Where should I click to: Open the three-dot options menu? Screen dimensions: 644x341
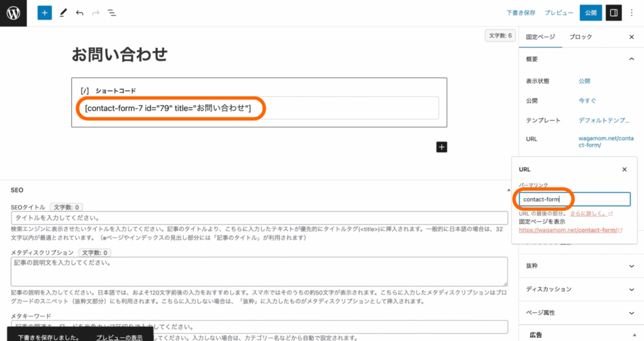[x=632, y=13]
